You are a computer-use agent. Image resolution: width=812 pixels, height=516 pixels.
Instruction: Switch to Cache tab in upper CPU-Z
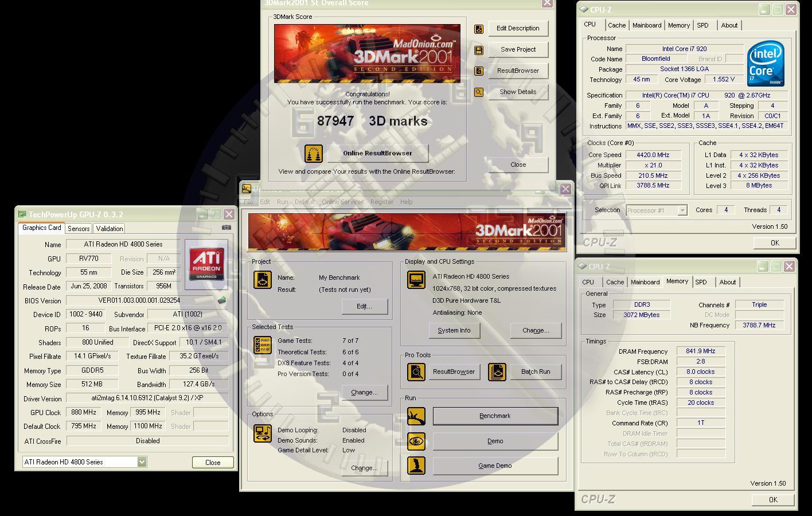617,25
